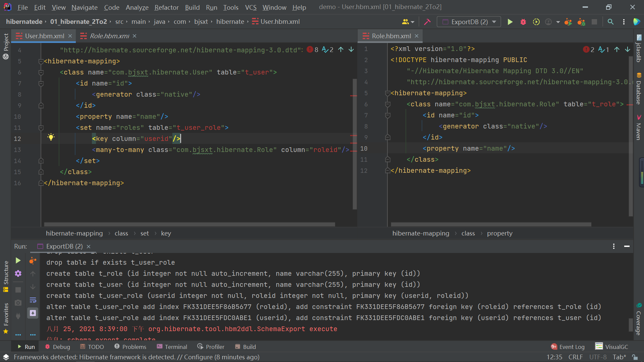644x362 pixels.
Task: Go to previous highlighted error in User.hbm.xml
Action: point(341,50)
